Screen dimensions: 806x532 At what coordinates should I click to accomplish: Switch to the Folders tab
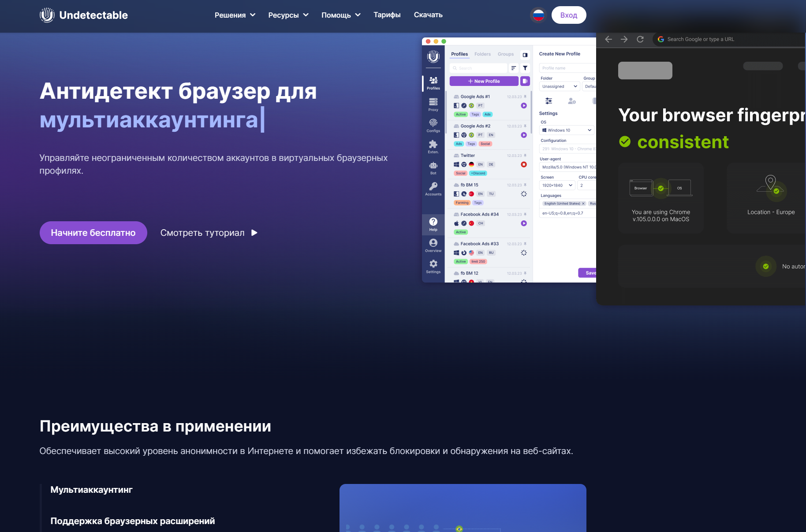pyautogui.click(x=482, y=54)
